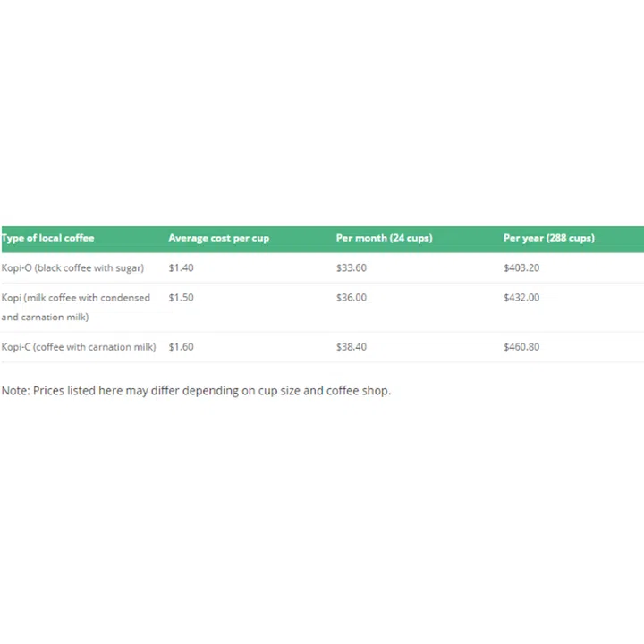Select the 'Per year (288 cups)' header
The height and width of the screenshot is (644, 644).
point(548,238)
